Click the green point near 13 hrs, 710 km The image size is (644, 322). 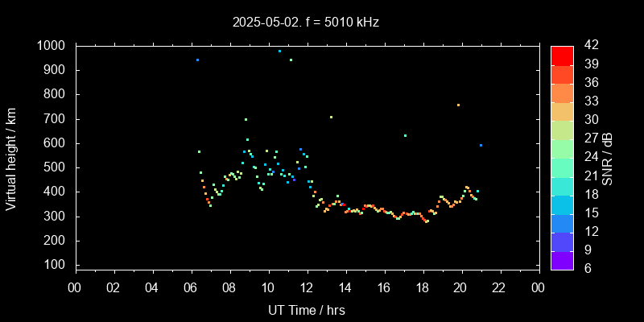(331, 117)
